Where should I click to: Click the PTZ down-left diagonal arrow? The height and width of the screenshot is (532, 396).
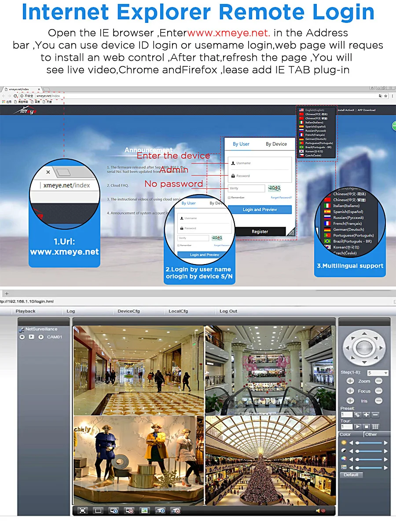(x=352, y=357)
